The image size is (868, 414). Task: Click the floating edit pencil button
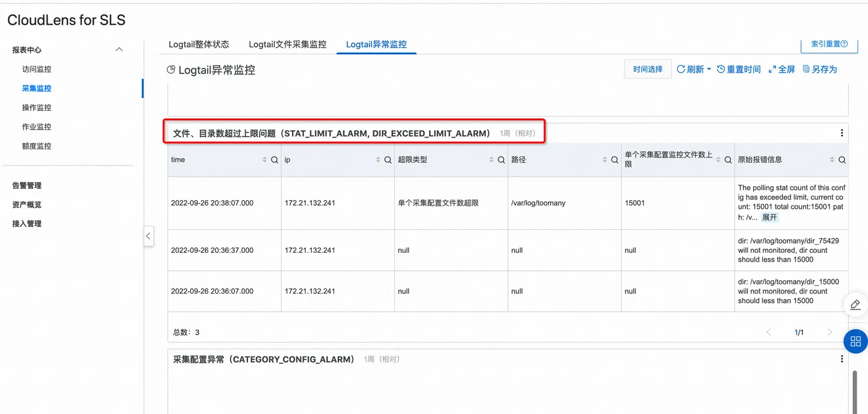(x=856, y=304)
